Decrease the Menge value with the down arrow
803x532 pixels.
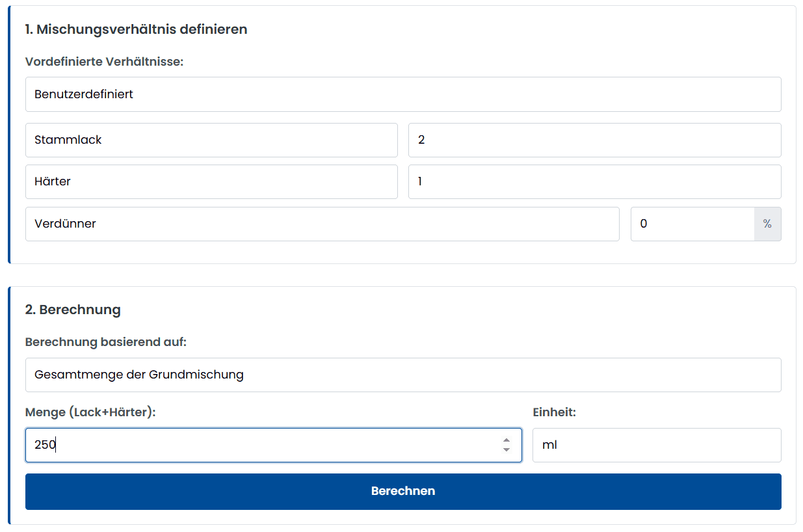(507, 450)
